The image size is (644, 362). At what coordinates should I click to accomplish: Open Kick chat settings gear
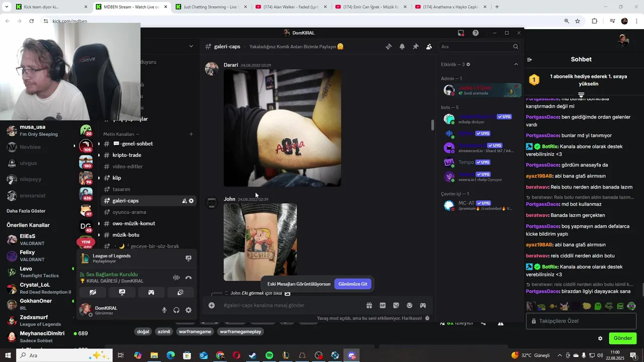600,338
